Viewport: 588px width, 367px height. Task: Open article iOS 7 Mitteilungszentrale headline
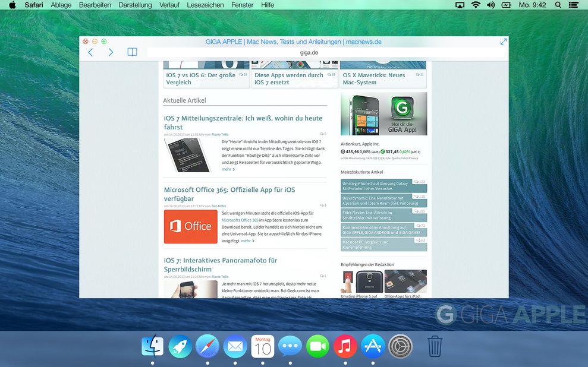click(x=243, y=122)
